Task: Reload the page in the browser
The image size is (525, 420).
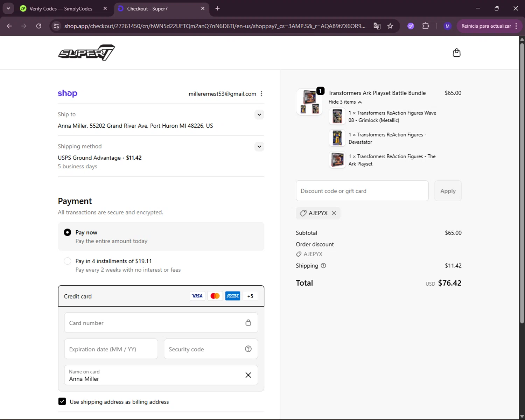Action: click(x=39, y=26)
